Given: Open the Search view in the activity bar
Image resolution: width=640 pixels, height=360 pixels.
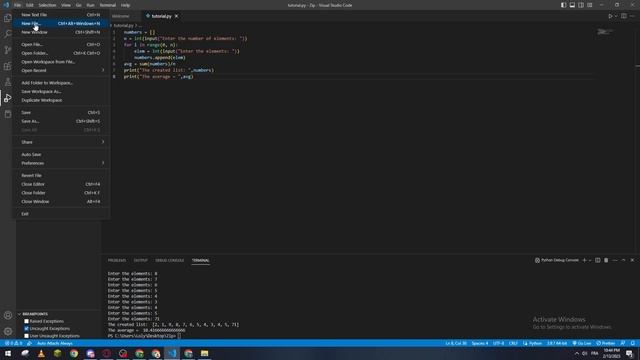Looking at the screenshot, I should tap(8, 33).
